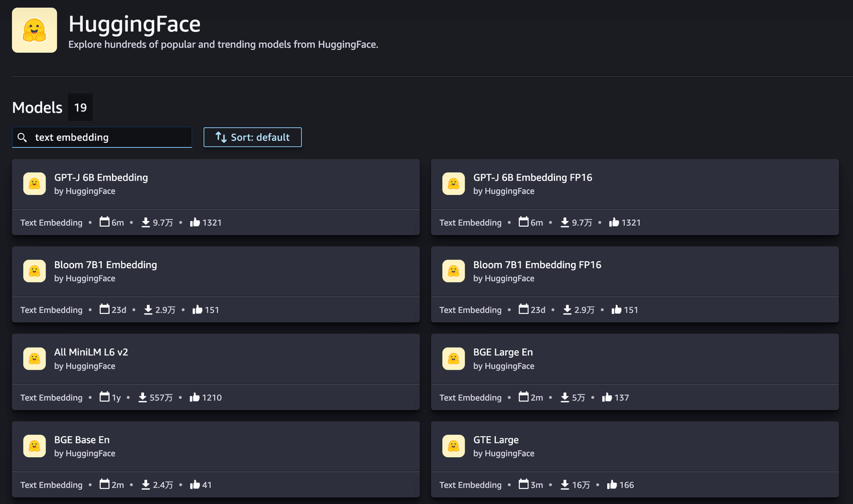
Task: Open the BGE Large En model title
Action: pyautogui.click(x=503, y=352)
